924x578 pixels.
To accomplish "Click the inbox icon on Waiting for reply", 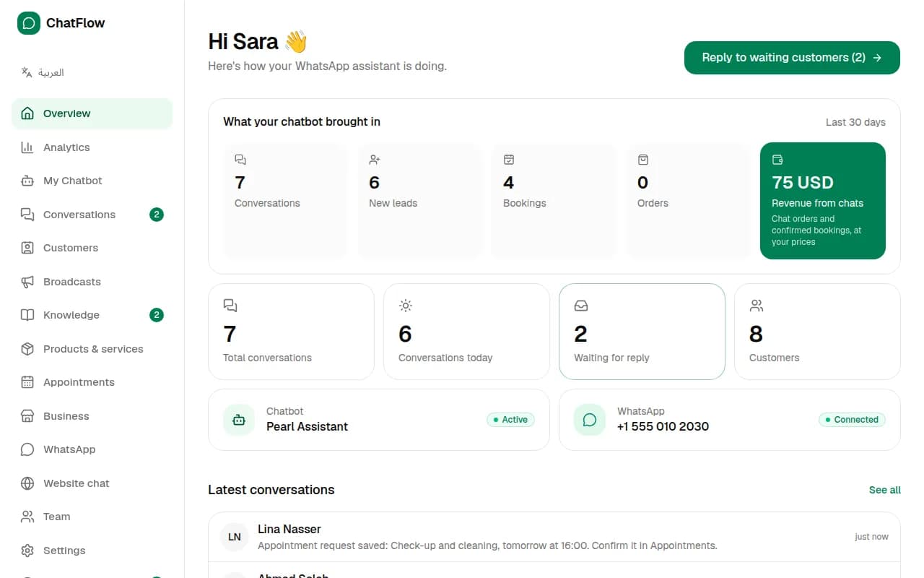I will 581,306.
